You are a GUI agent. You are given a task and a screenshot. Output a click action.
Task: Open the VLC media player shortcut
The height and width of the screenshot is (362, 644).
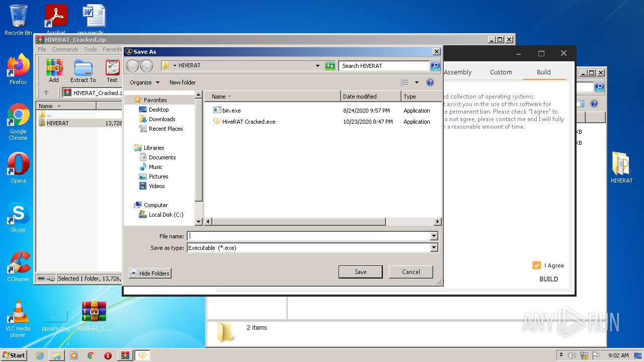click(x=18, y=319)
